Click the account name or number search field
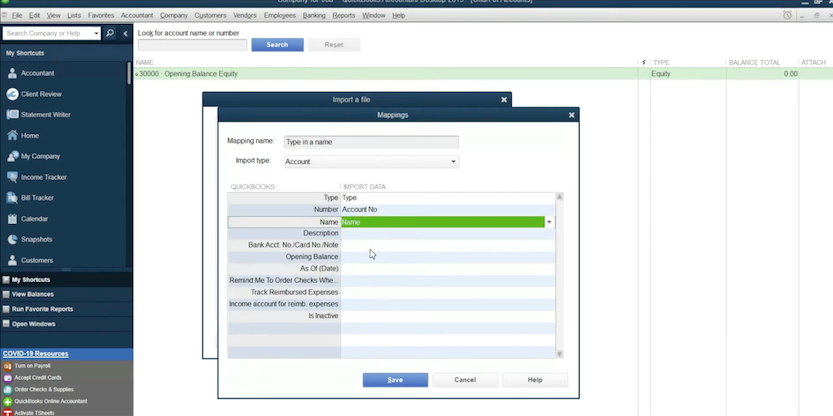The image size is (833, 416). (192, 45)
